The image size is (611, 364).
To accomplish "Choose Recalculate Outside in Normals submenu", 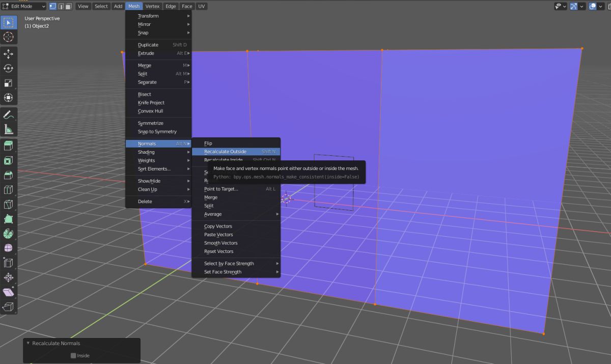I will pos(236,151).
